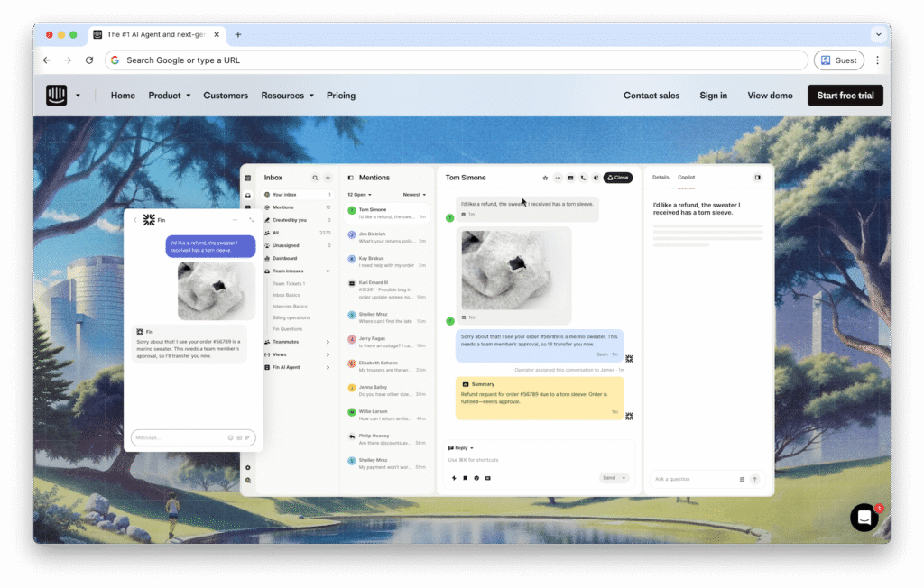Viewport: 924px width, 588px height.
Task: Expand the Fin chat widget window
Action: click(x=251, y=220)
